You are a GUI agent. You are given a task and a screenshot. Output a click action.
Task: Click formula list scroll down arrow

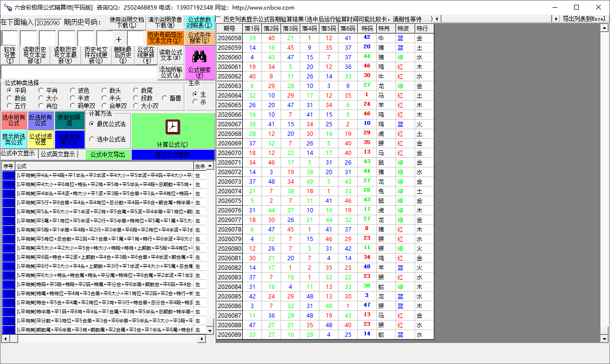click(210, 331)
